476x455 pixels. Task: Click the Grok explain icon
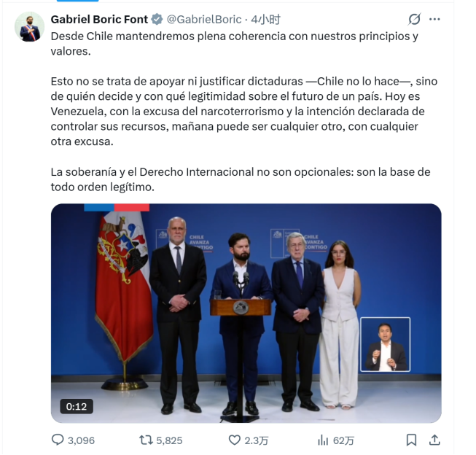(x=414, y=20)
